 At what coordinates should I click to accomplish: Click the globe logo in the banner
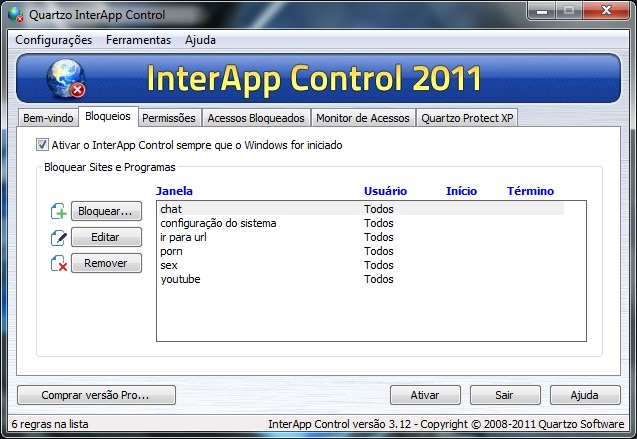[x=66, y=78]
